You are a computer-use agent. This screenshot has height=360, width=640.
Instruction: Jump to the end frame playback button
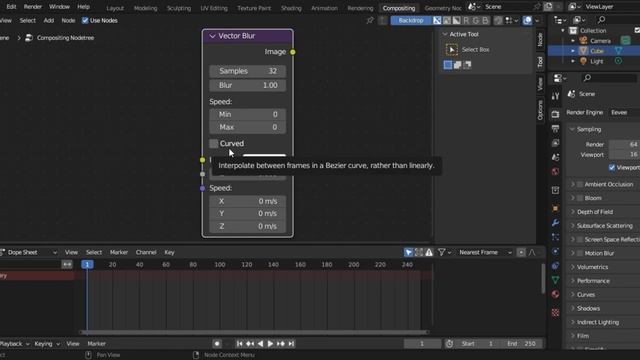[x=291, y=344]
